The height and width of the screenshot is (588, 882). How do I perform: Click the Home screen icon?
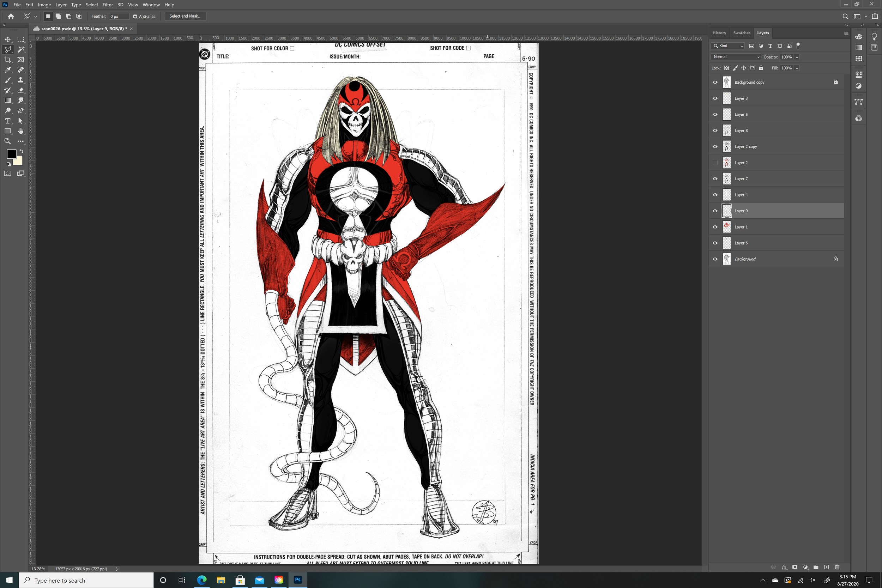[11, 16]
